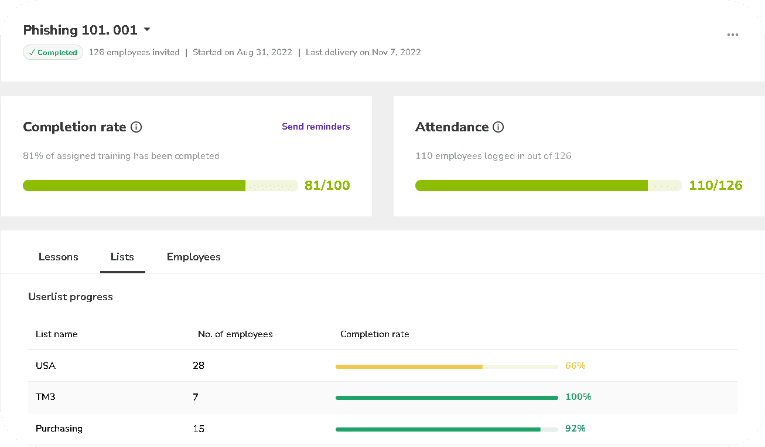
Task: Open the Employees tab
Action: [x=193, y=257]
